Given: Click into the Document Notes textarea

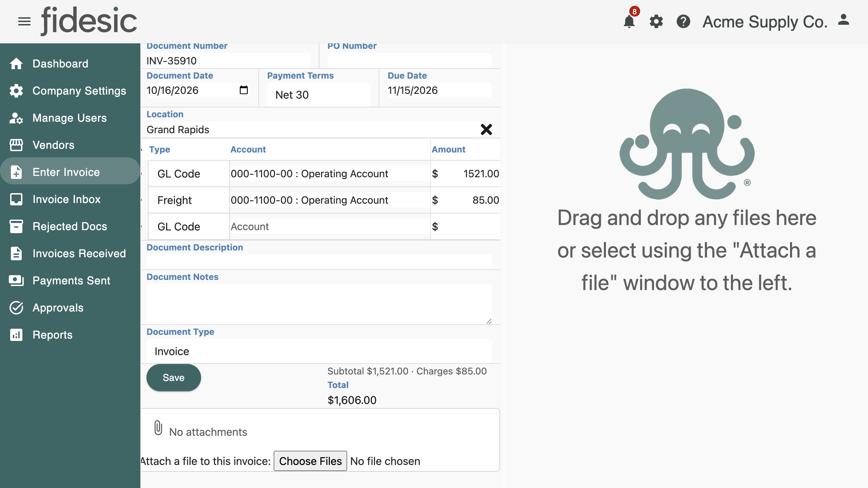Looking at the screenshot, I should [319, 304].
